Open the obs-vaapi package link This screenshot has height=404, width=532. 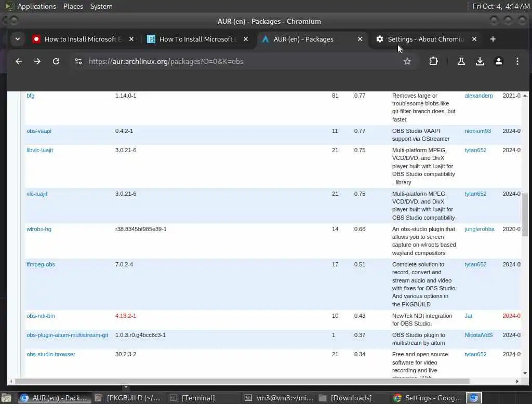(x=38, y=131)
